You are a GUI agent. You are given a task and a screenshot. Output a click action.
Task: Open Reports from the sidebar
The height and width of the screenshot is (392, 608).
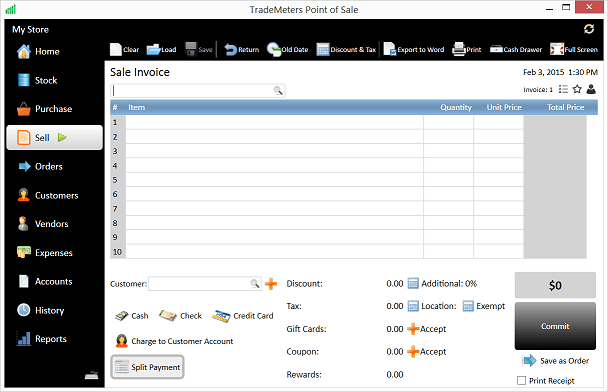point(41,339)
